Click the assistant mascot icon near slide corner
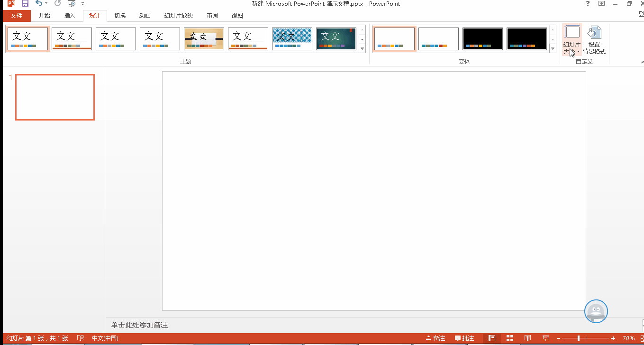 596,311
